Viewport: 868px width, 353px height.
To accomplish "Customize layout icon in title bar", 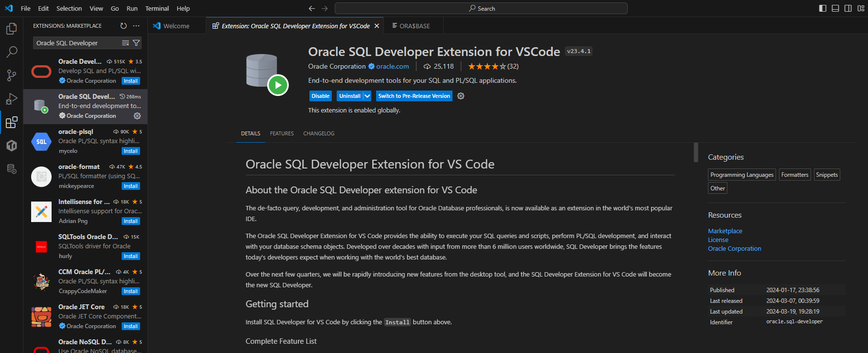I will coord(861,8).
